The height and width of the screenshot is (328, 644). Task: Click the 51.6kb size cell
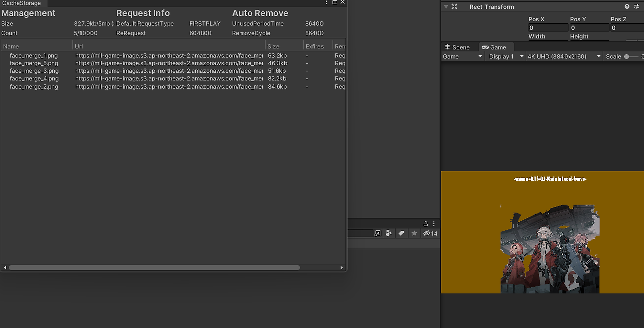point(277,71)
